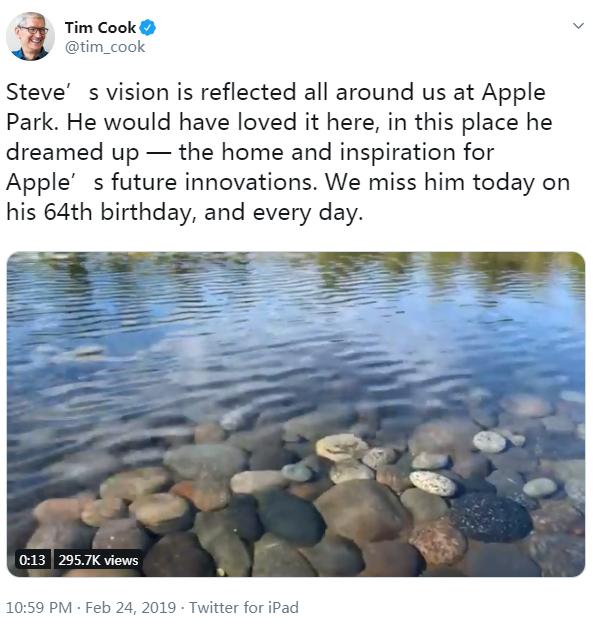Click the Feb 24, 2019 date
This screenshot has height=625, width=593.
click(130, 607)
